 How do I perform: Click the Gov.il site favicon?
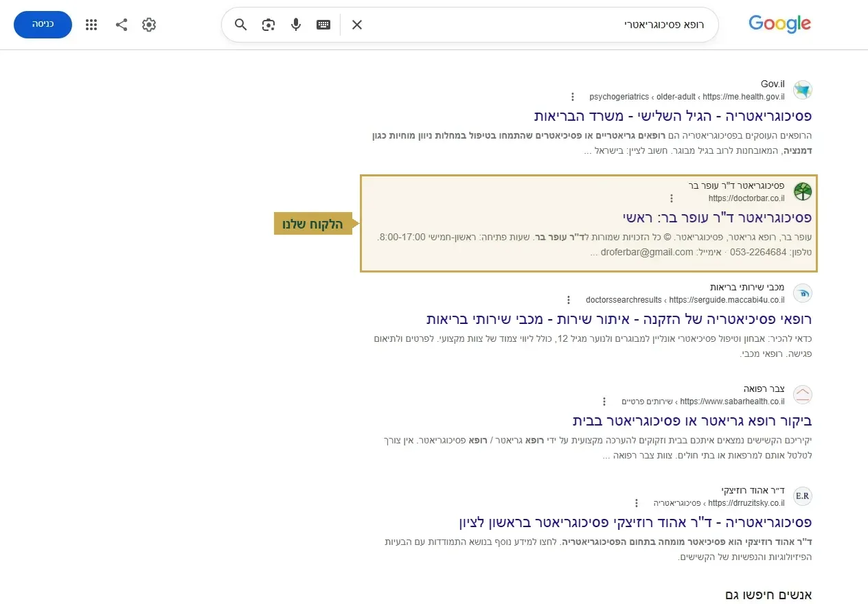(803, 90)
